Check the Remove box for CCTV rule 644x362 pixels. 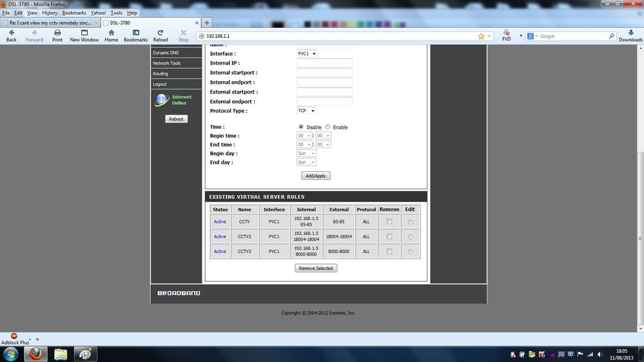389,222
